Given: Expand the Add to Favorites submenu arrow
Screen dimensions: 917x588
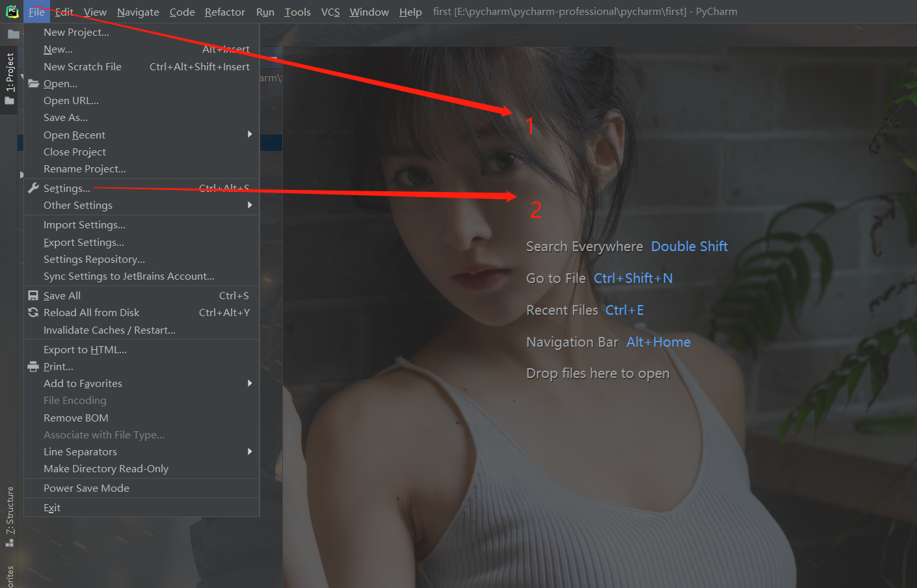Looking at the screenshot, I should pyautogui.click(x=250, y=383).
